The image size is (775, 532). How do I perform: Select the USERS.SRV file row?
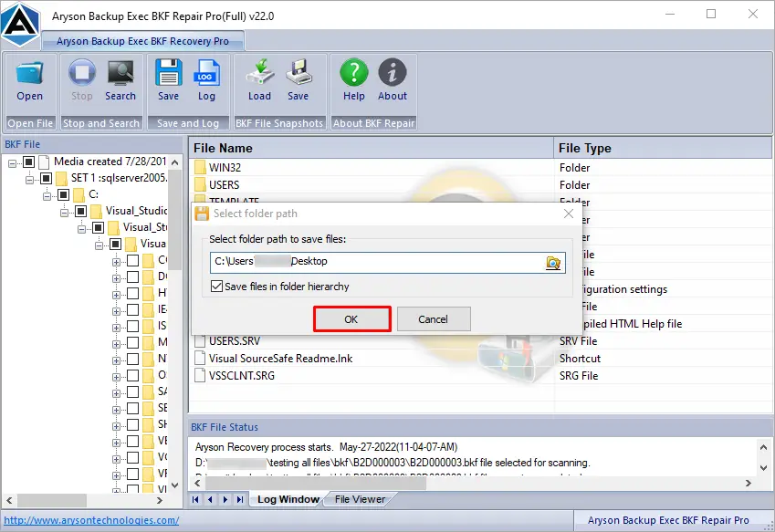pyautogui.click(x=479, y=341)
